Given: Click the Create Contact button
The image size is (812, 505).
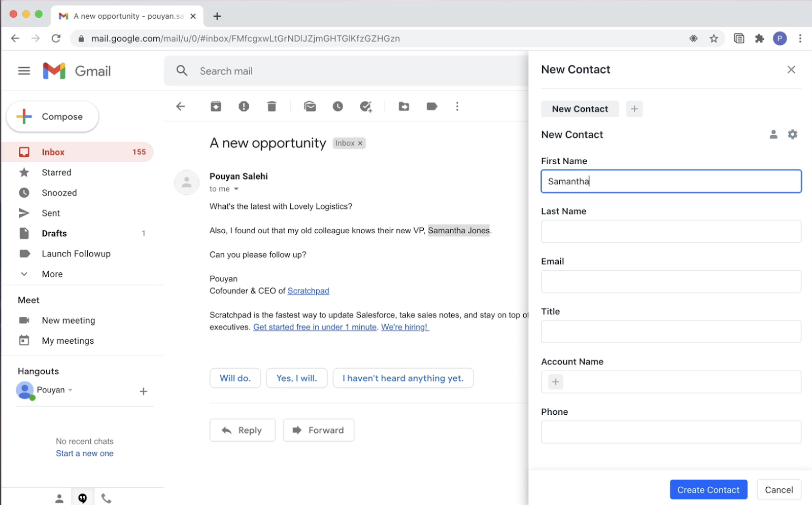Looking at the screenshot, I should (x=708, y=490).
